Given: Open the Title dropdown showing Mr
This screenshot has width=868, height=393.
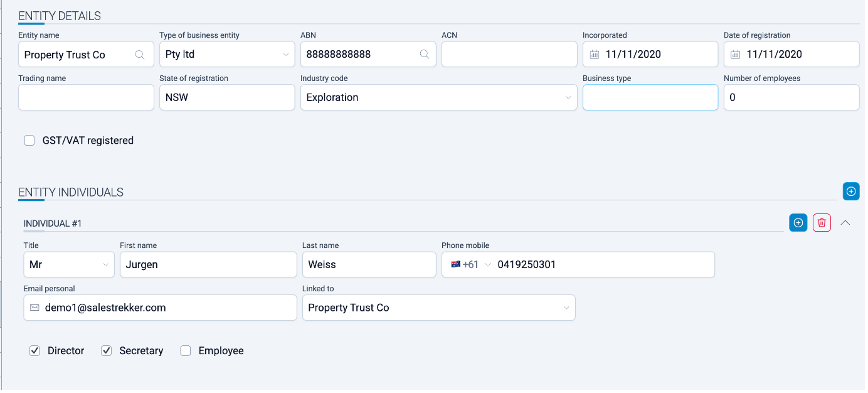Looking at the screenshot, I should tap(69, 265).
